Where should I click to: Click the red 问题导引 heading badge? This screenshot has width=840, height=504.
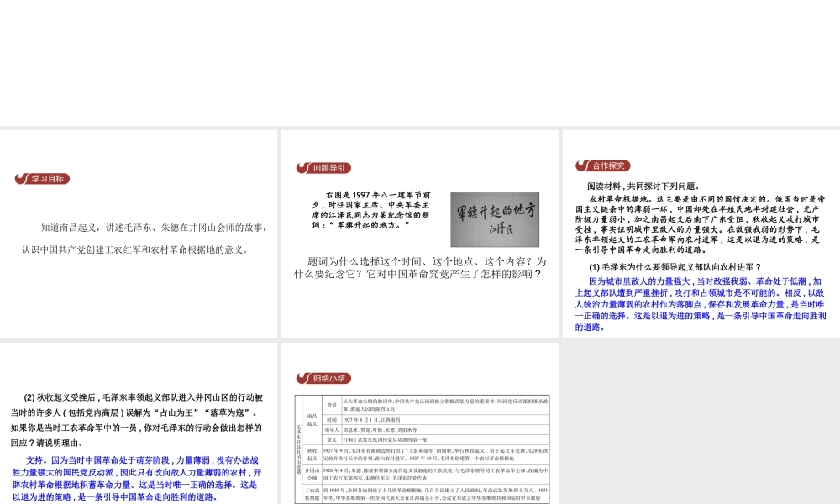[x=323, y=168]
